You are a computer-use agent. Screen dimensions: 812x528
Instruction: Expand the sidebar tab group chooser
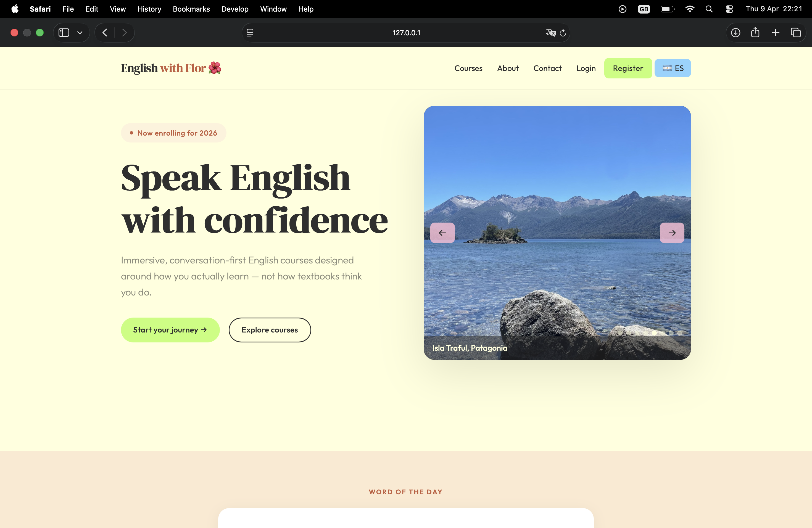(x=80, y=32)
